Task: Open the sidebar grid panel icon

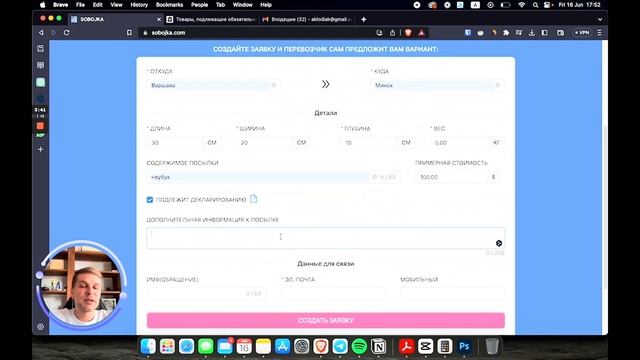Action: tap(40, 65)
